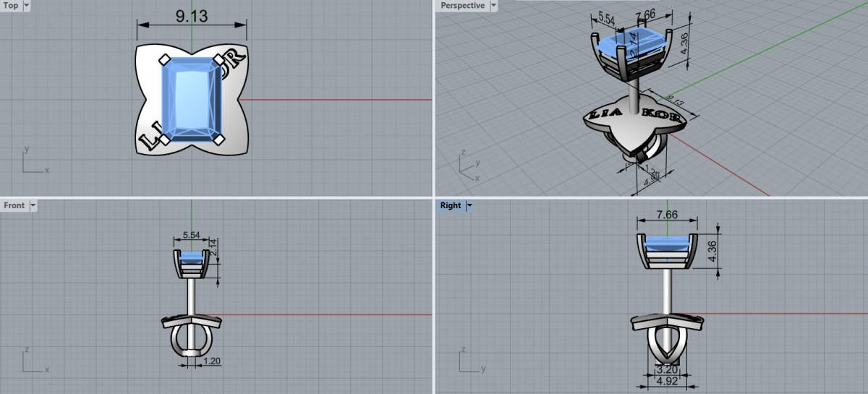Expand the Front viewport dropdown arrow
This screenshot has height=394, width=868.
tap(33, 205)
